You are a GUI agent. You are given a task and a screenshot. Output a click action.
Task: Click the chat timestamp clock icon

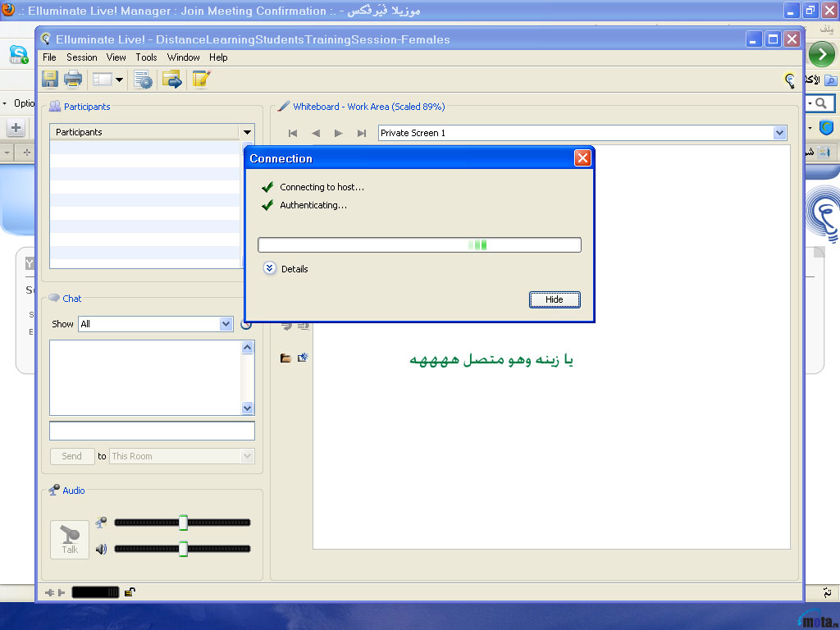coord(246,325)
